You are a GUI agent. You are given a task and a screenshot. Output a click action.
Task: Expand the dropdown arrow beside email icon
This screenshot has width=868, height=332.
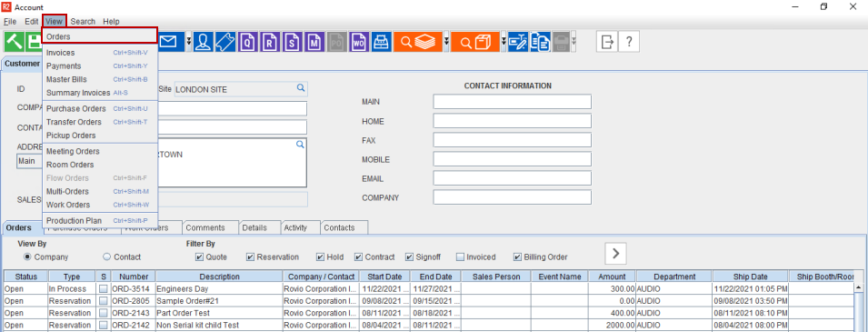click(189, 42)
